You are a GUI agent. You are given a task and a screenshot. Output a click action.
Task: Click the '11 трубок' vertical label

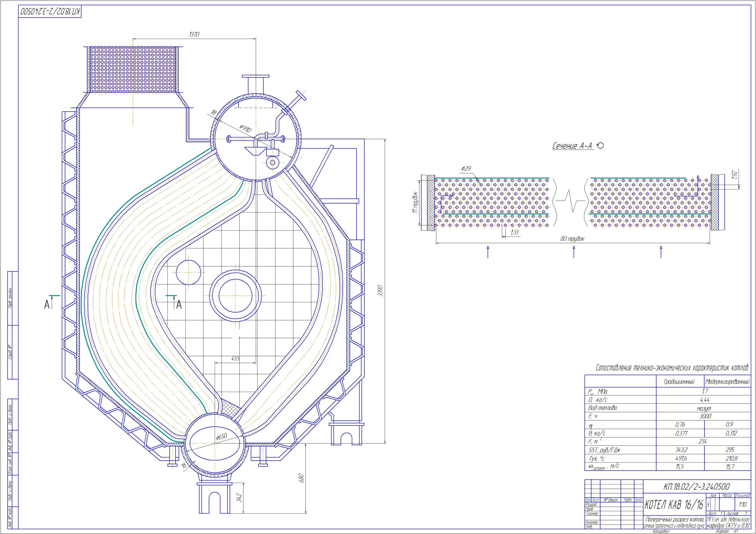pyautogui.click(x=415, y=203)
